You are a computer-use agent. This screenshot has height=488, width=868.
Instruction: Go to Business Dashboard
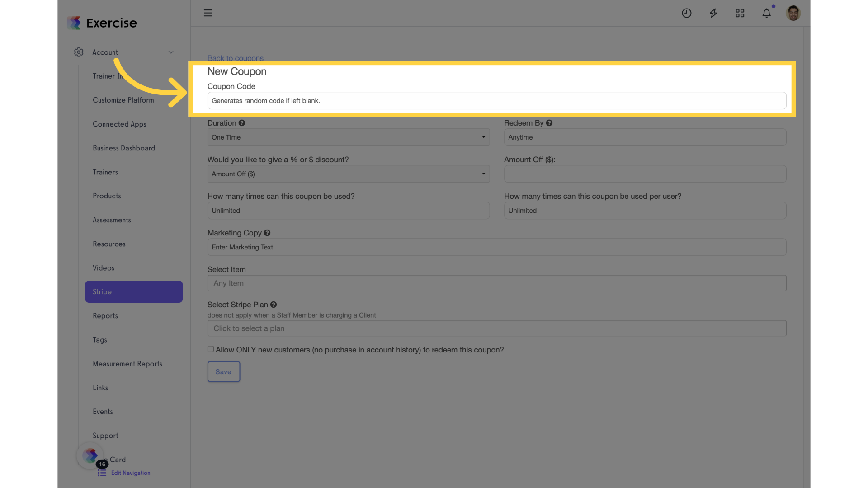click(x=124, y=148)
